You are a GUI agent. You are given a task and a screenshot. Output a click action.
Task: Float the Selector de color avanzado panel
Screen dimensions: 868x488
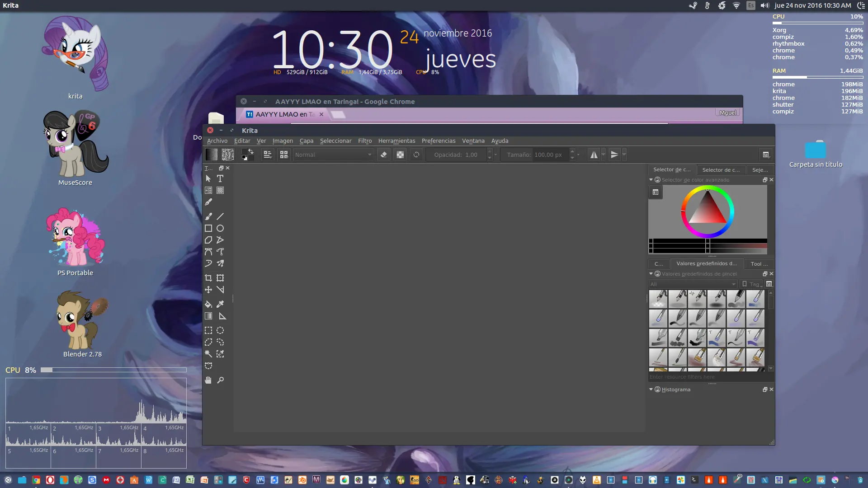764,179
